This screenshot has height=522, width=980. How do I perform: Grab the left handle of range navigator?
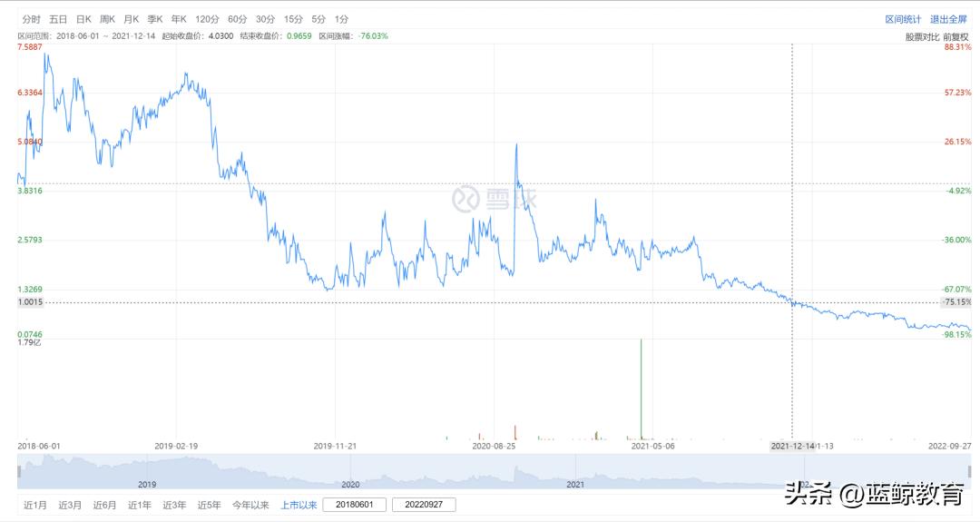pyautogui.click(x=19, y=471)
